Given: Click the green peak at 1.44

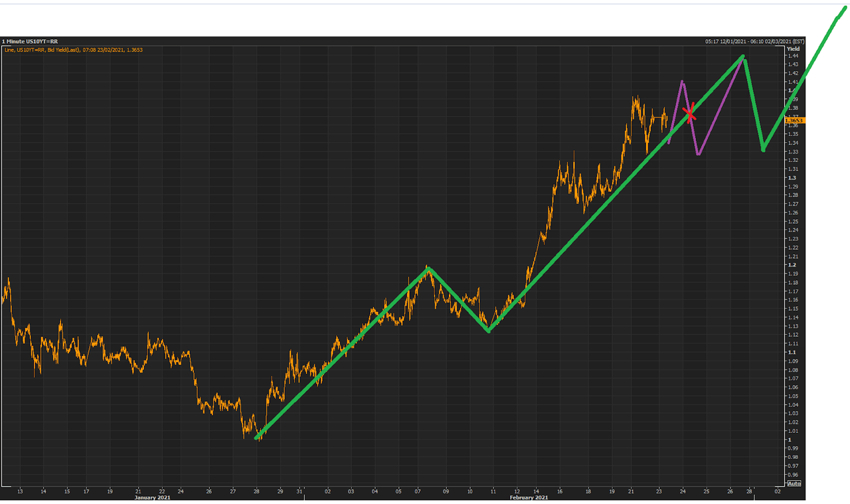Looking at the screenshot, I should [x=743, y=57].
